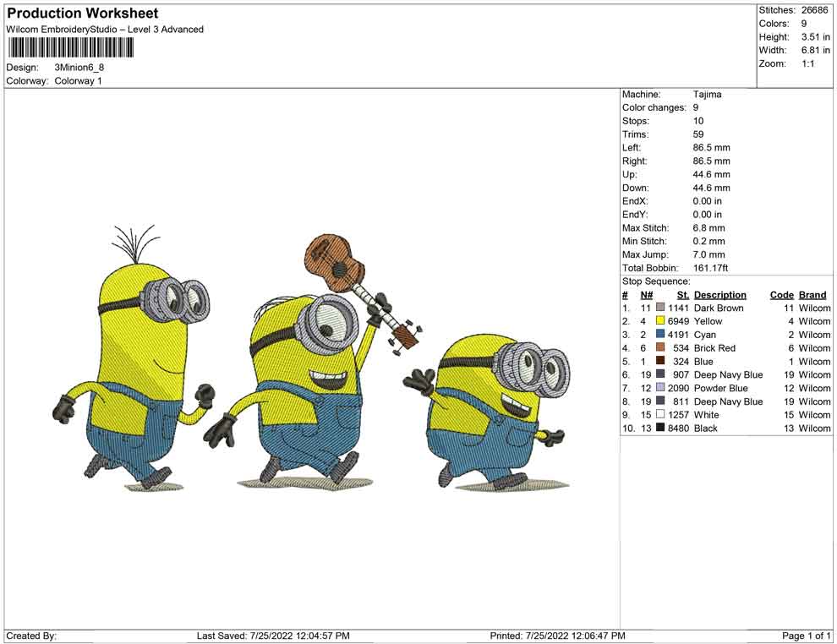Click the swatch for 811 Deep Navy Blue
837x644 pixels.
coord(660,401)
